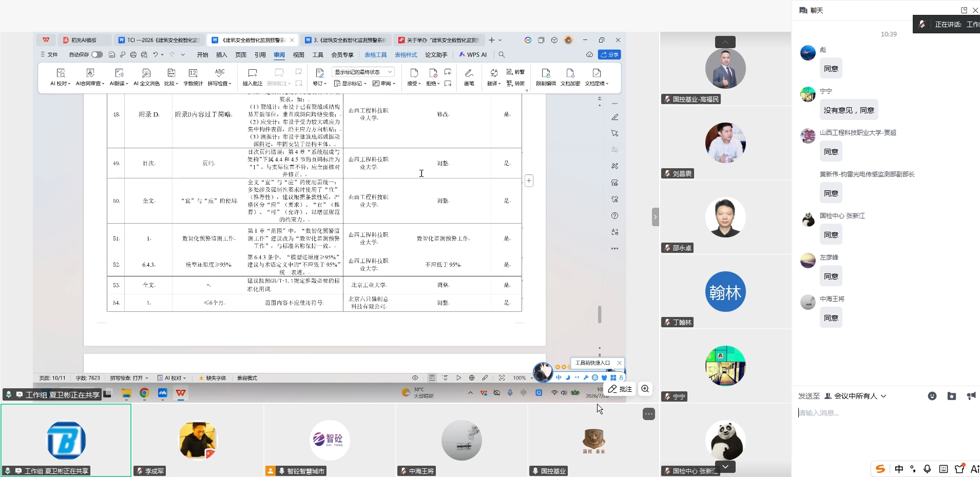This screenshot has height=477, width=980.
Task: Click the 批注 annotate button
Action: click(620, 389)
